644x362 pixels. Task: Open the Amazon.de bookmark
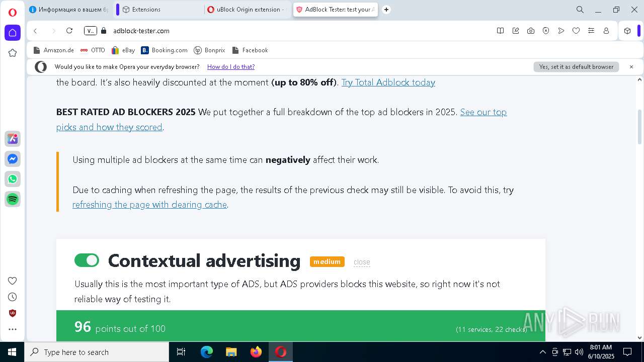click(53, 50)
